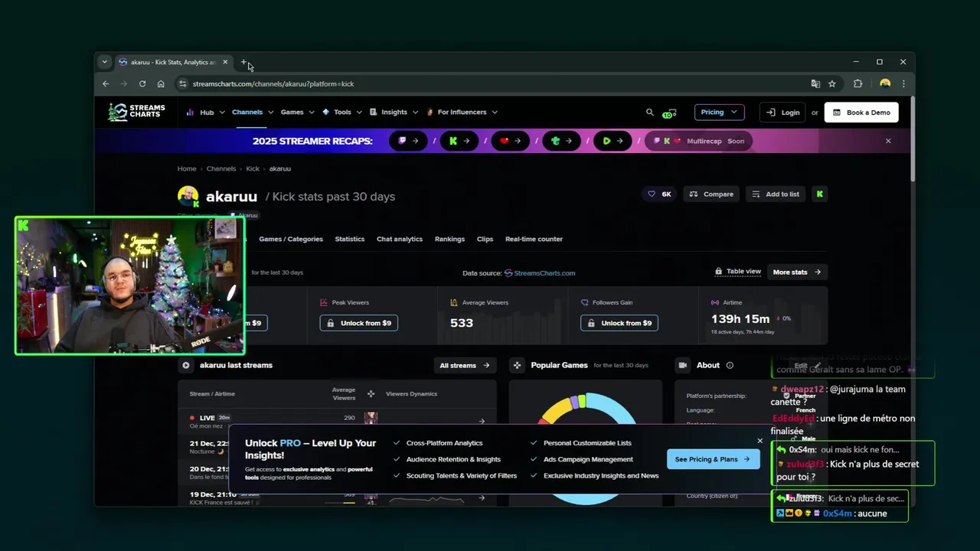Toggle the locked Table view
The width and height of the screenshot is (980, 551).
coord(738,272)
